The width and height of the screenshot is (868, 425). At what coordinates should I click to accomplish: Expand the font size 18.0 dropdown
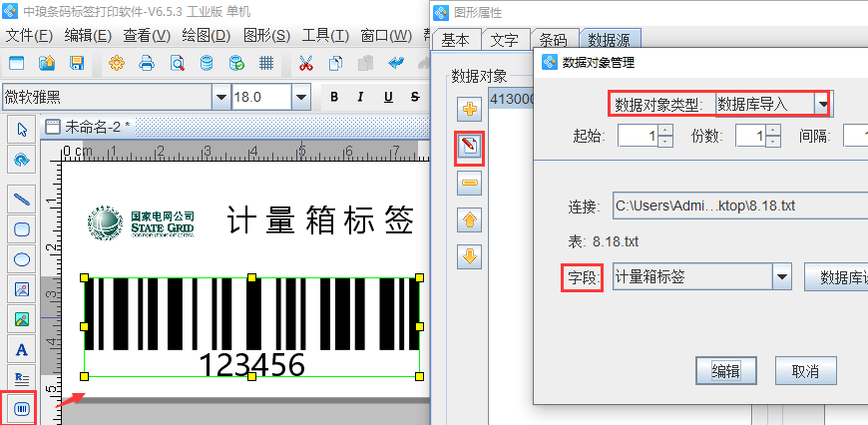[x=300, y=97]
